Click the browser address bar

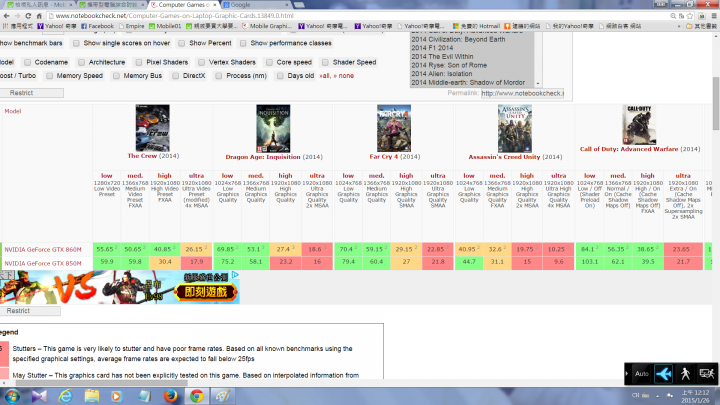(358, 16)
